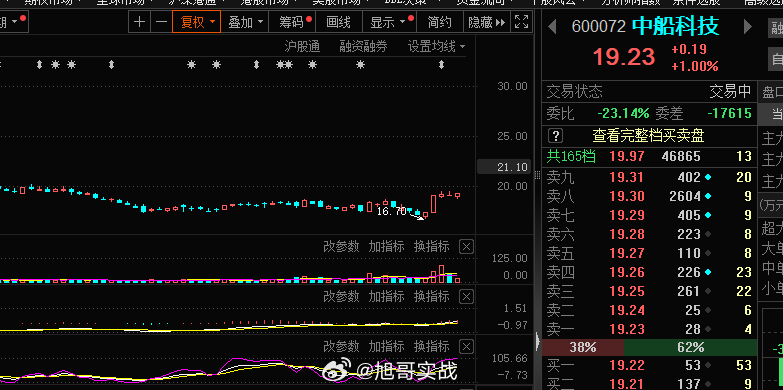Toggle the 融资融券 overlay

pos(363,47)
